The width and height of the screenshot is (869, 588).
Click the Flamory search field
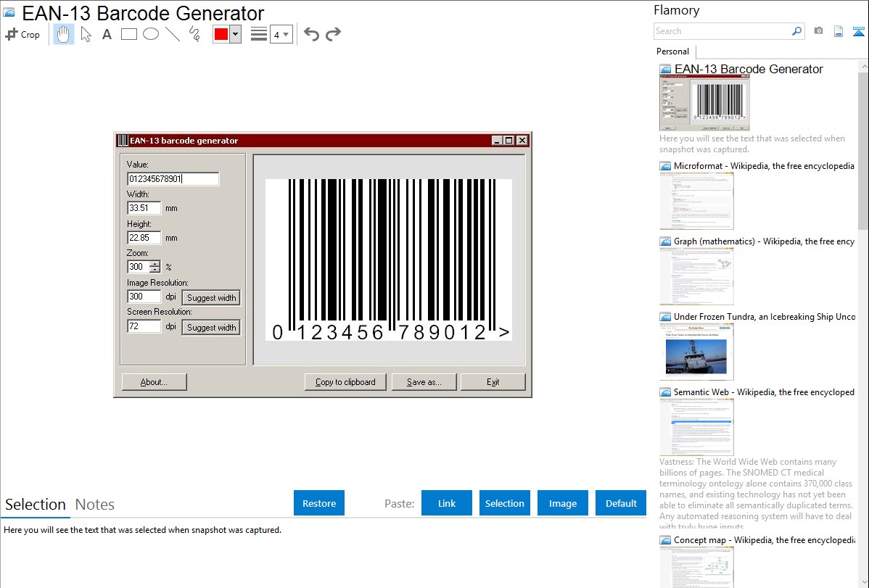722,31
